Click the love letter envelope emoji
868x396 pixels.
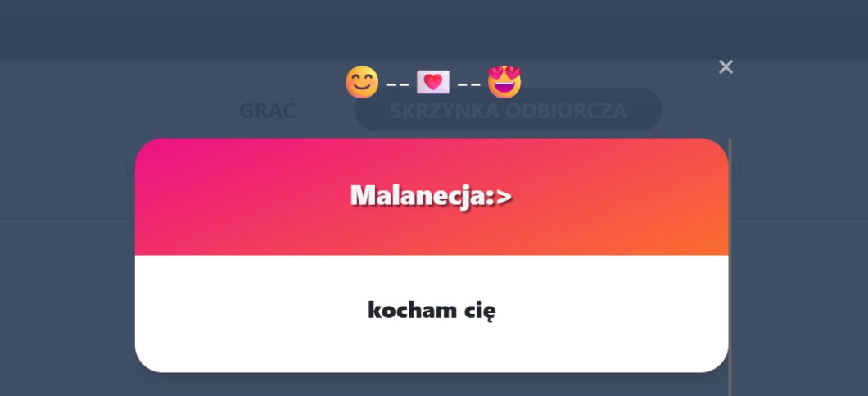433,83
